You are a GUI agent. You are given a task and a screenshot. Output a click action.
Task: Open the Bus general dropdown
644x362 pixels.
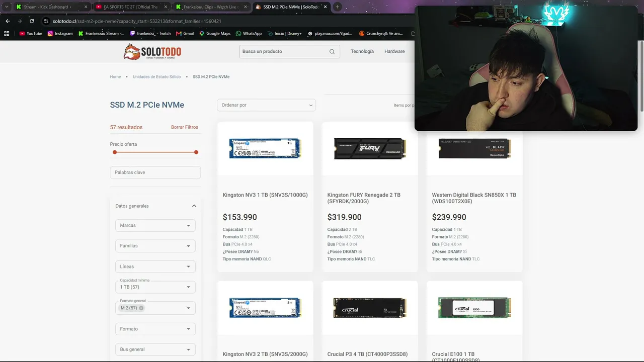point(155,349)
